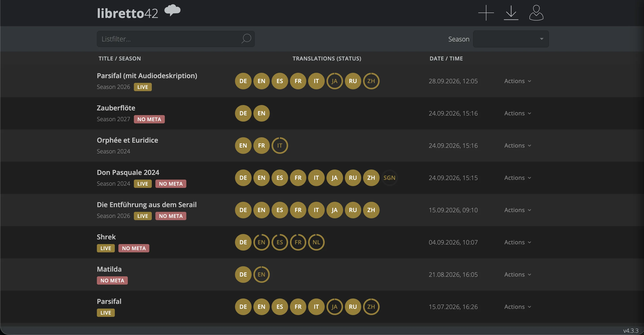Select the ES badge in Shrek row

click(280, 242)
